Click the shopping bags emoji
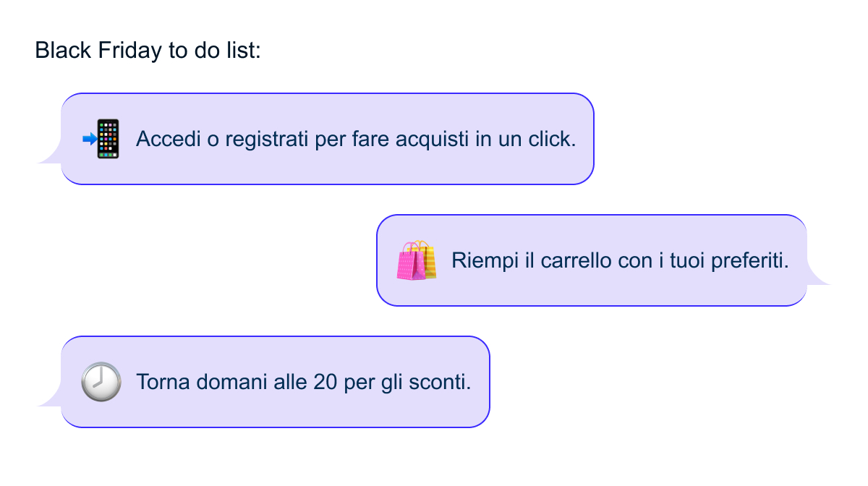Viewport: 868px width, 486px height. point(417,260)
